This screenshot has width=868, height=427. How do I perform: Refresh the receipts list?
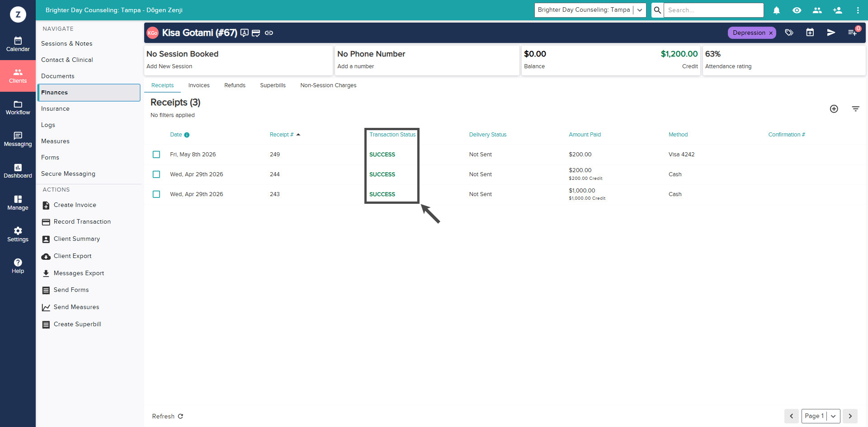[x=167, y=417]
